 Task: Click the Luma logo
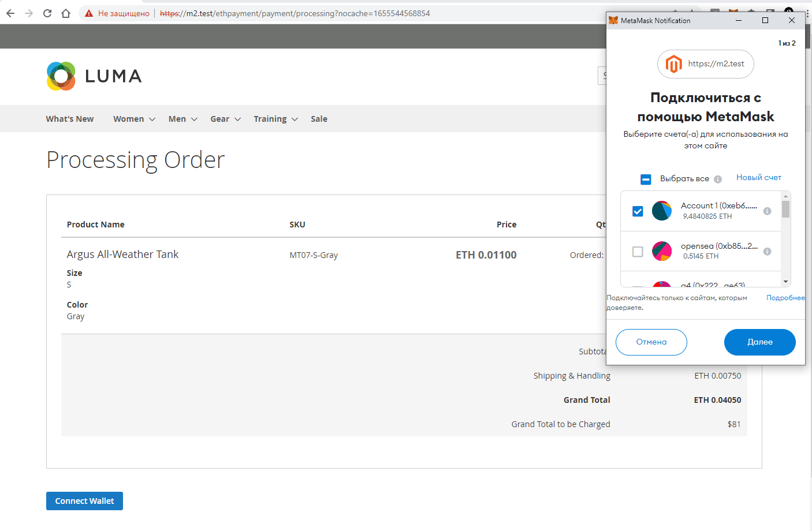(x=94, y=76)
